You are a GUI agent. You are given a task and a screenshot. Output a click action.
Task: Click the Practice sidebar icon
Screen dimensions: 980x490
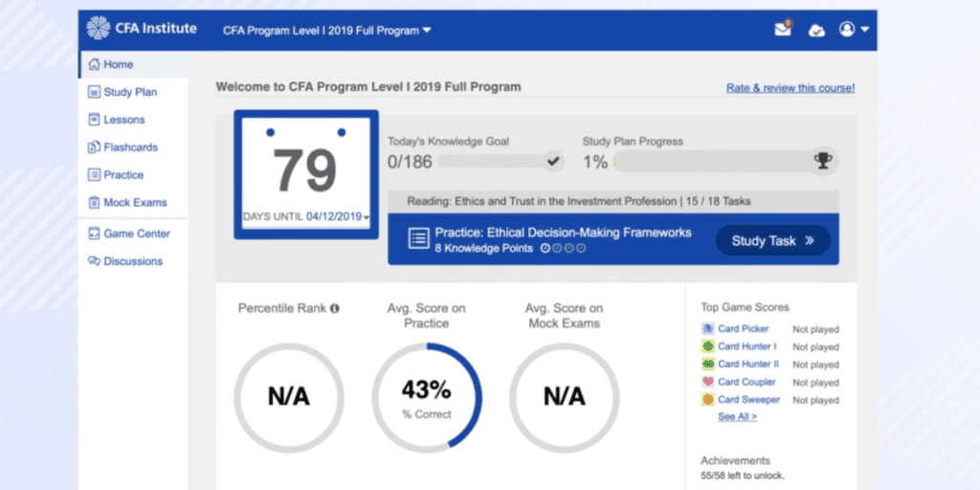(x=95, y=175)
